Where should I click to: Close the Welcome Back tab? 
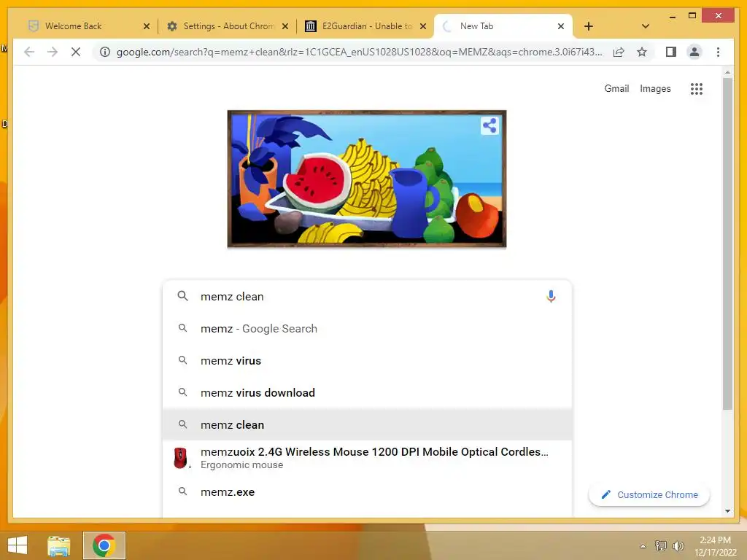click(x=146, y=26)
